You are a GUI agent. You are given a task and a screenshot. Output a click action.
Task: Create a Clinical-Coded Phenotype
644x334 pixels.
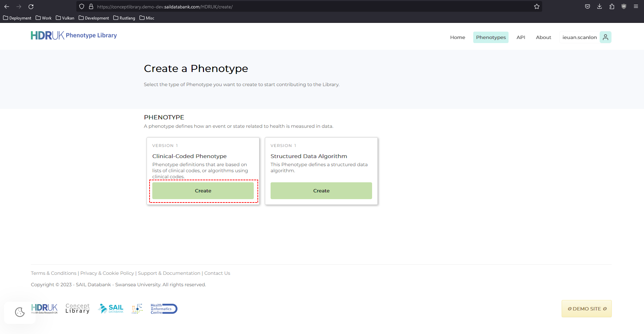coord(203,191)
